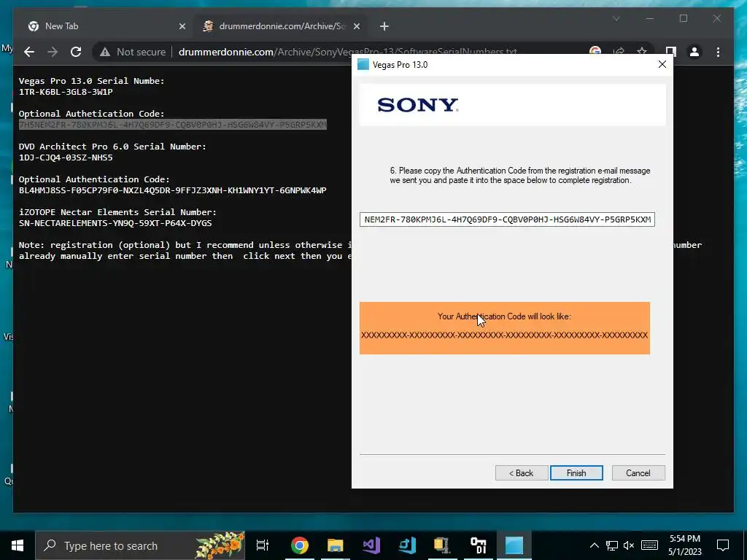Click the network tray icon
The image size is (747, 560).
(612, 545)
